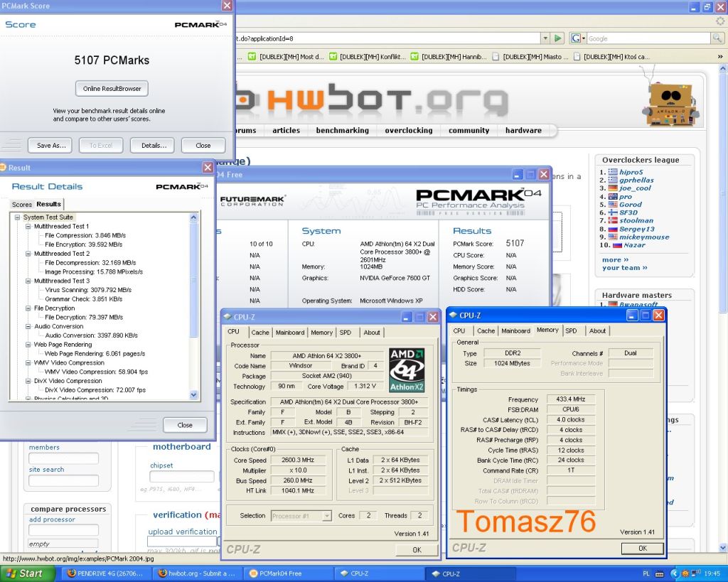Click the Windows Start button
Image resolution: width=728 pixels, height=582 pixels.
click(26, 573)
